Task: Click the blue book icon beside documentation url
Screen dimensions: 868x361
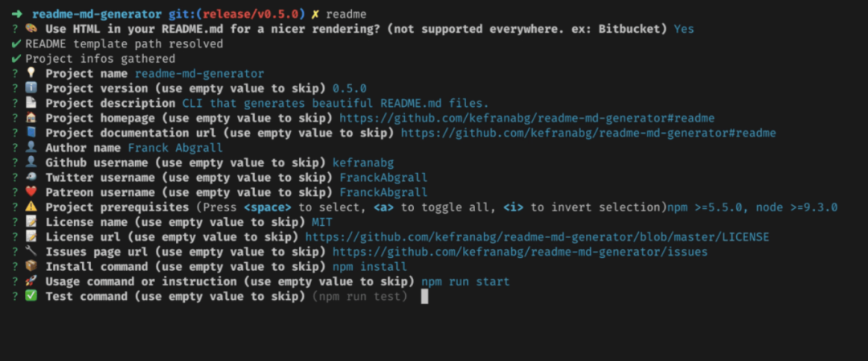Action: 31,133
